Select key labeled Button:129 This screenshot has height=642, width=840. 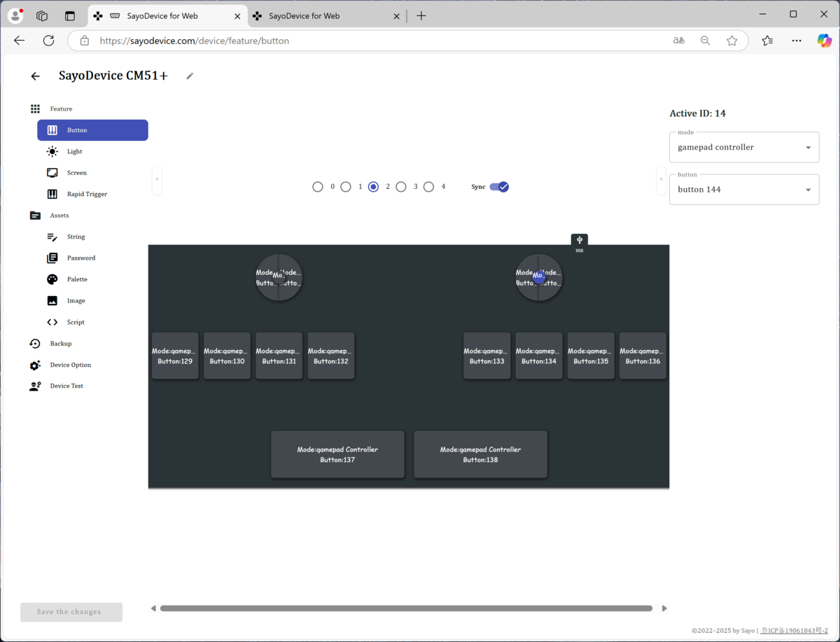(x=175, y=356)
